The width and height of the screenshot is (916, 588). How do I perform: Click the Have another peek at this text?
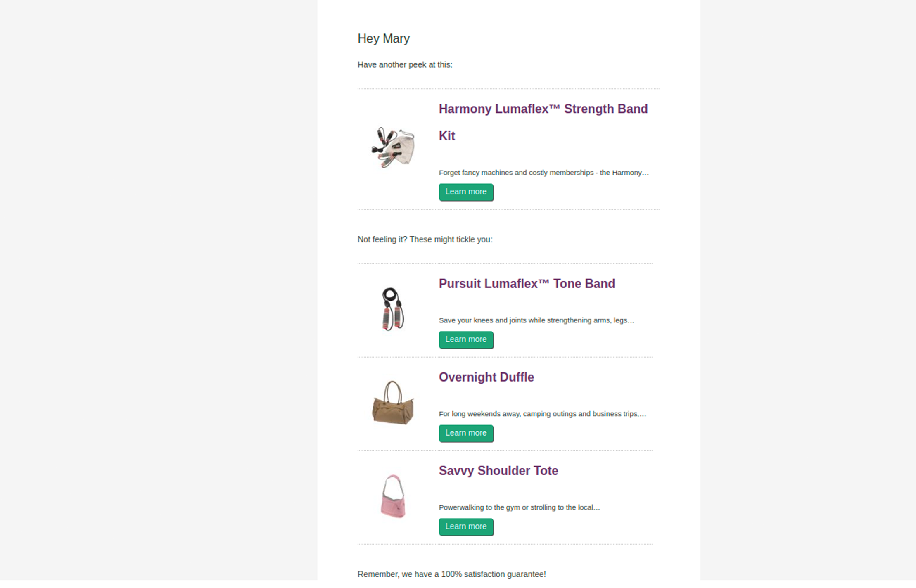pos(405,65)
